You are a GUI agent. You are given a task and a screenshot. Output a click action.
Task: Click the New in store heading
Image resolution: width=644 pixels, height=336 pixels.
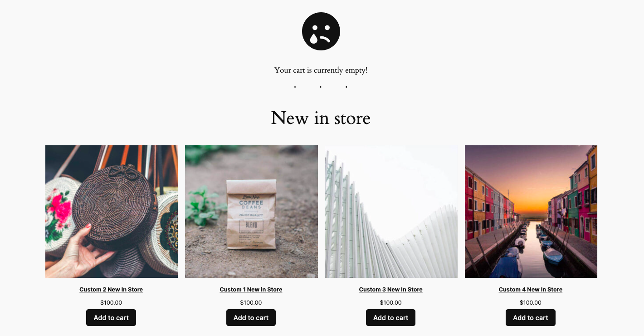(321, 118)
